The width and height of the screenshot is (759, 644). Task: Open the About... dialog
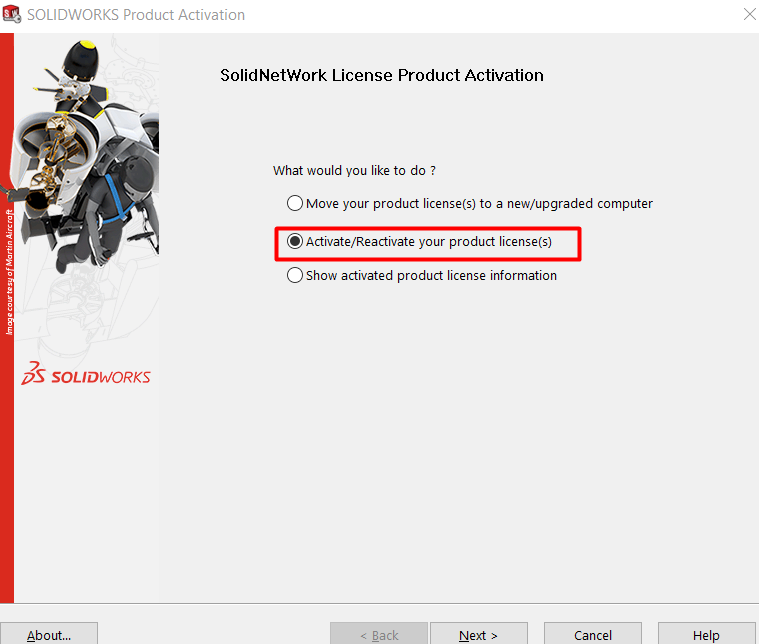pos(49,633)
